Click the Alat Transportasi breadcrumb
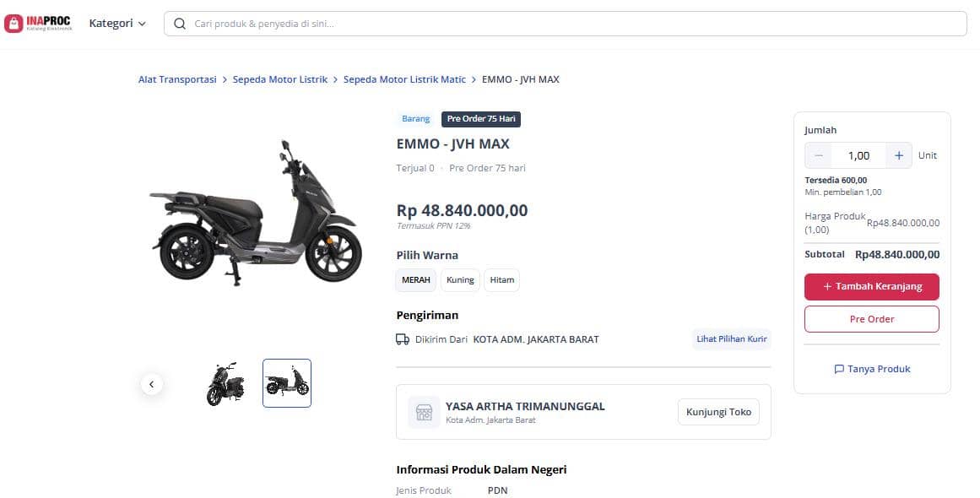Image resolution: width=980 pixels, height=498 pixels. coord(177,78)
